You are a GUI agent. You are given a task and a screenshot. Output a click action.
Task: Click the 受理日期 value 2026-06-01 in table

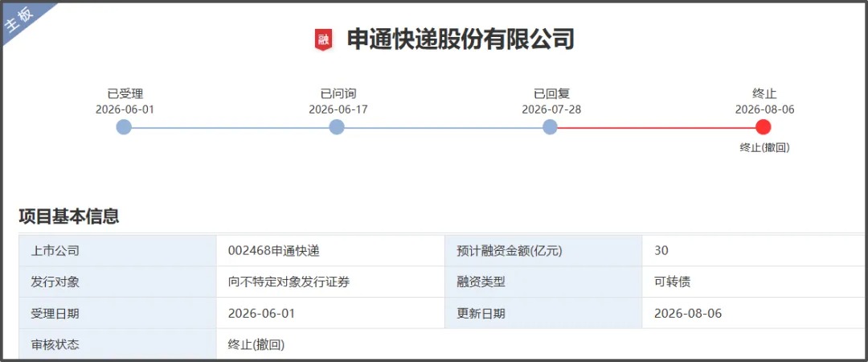261,313
